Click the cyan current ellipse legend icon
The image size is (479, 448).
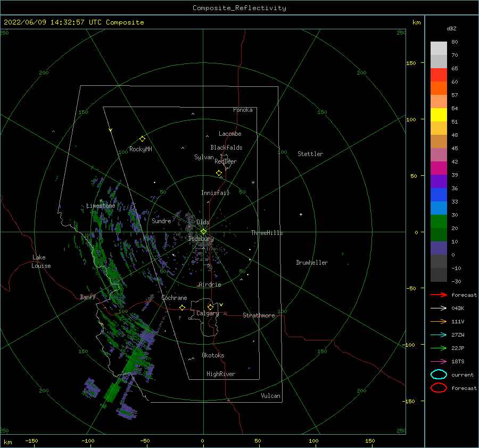tap(439, 374)
